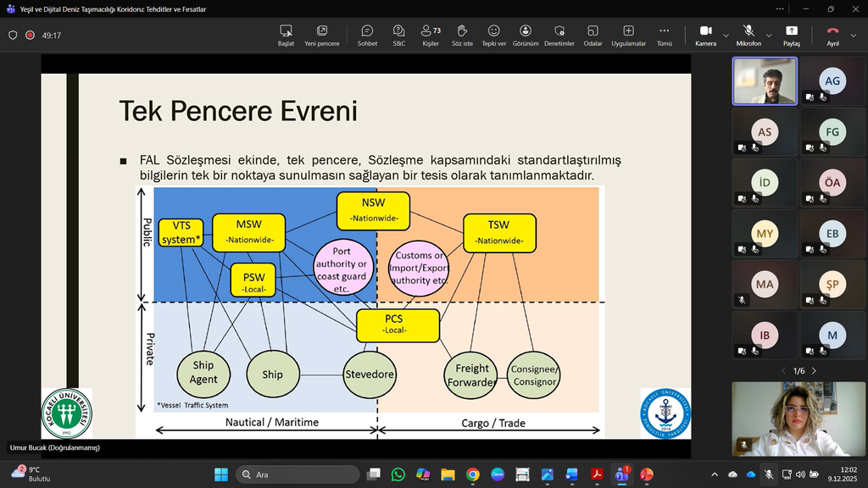The width and height of the screenshot is (868, 488).
Task: Expand the Mikrofon options arrow
Action: point(769,36)
